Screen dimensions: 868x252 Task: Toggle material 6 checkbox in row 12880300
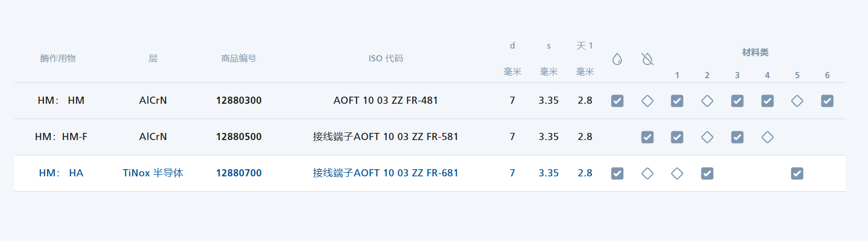click(x=827, y=101)
